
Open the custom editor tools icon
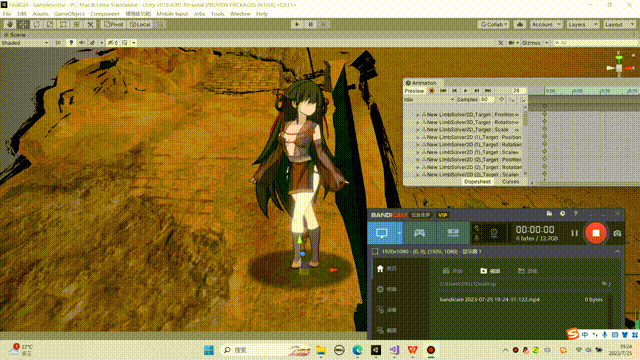(90, 24)
